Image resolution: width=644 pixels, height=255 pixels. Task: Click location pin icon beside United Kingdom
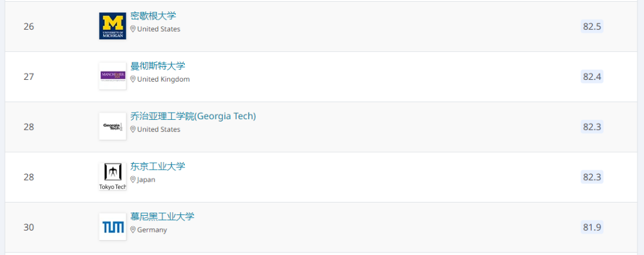point(132,79)
